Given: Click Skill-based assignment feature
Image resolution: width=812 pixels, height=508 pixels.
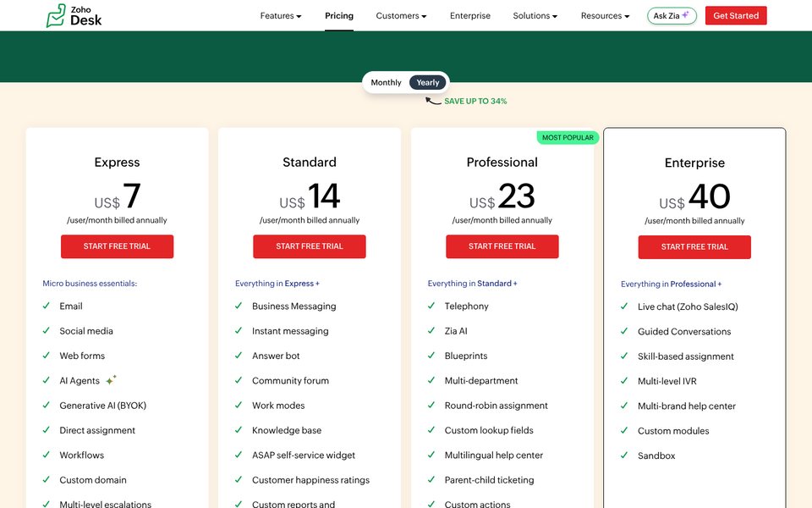Looking at the screenshot, I should click(x=686, y=356).
